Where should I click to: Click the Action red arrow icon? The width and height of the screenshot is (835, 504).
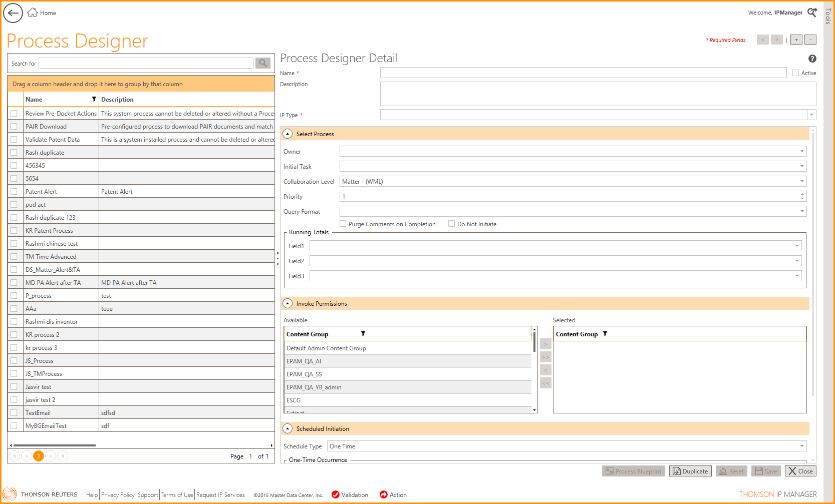384,494
